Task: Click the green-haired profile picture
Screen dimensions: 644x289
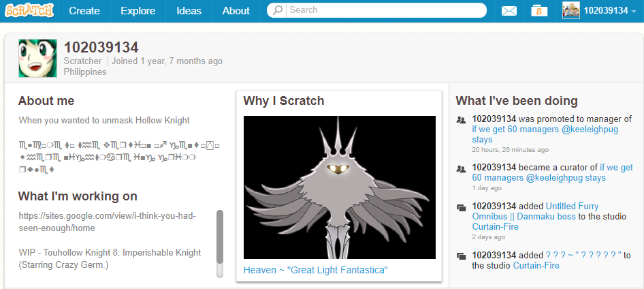Action: click(x=37, y=59)
